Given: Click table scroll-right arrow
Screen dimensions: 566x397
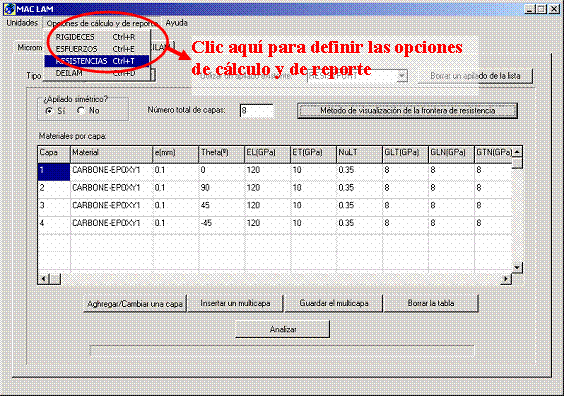Looking at the screenshot, I should coord(506,279).
